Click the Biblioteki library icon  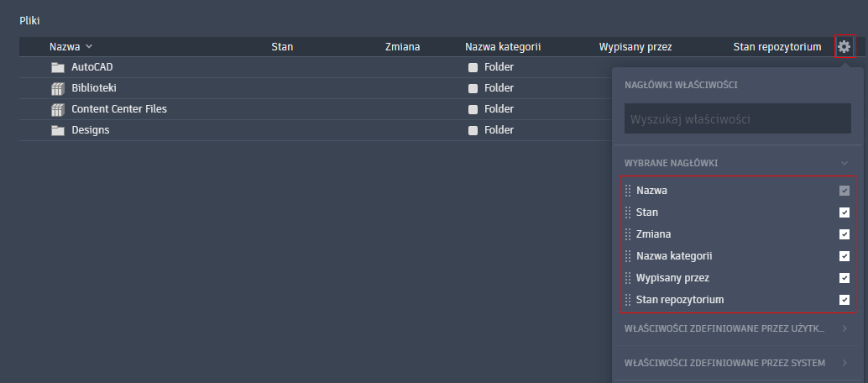(x=58, y=88)
